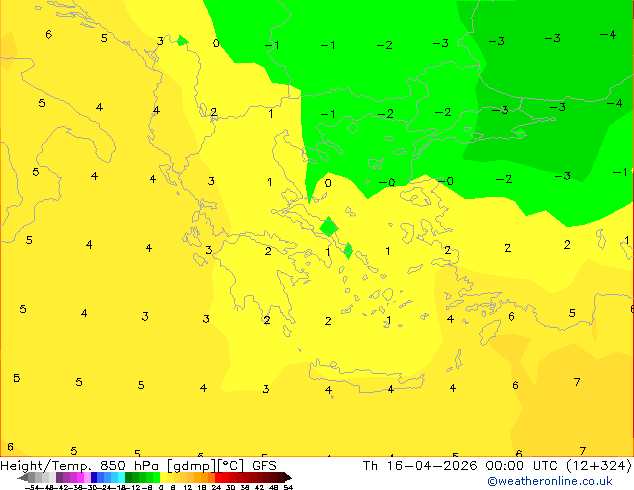Viewport: 634px width, 490px height.
Task: Select the legend tick label "12"
Action: [188, 487]
